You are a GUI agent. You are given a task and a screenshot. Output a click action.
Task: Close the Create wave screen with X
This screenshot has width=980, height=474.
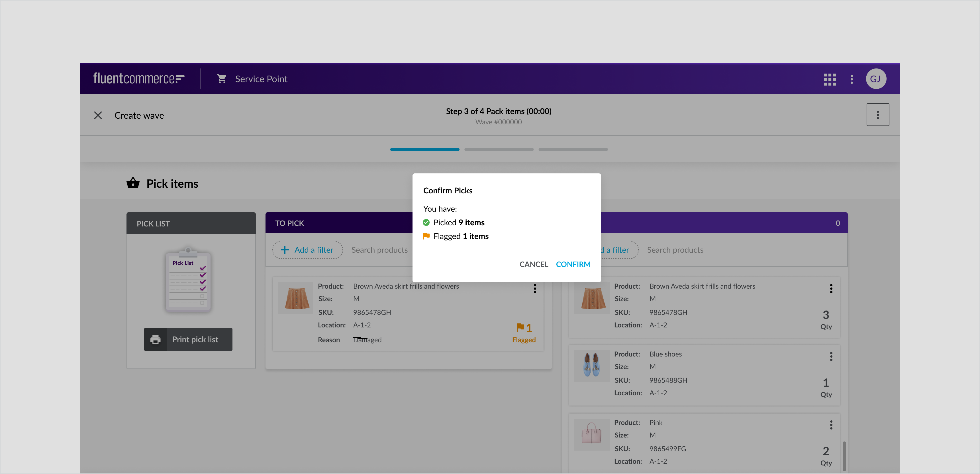click(98, 115)
